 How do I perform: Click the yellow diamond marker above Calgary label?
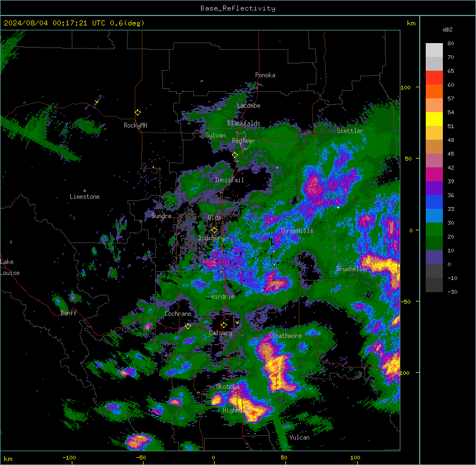[224, 325]
